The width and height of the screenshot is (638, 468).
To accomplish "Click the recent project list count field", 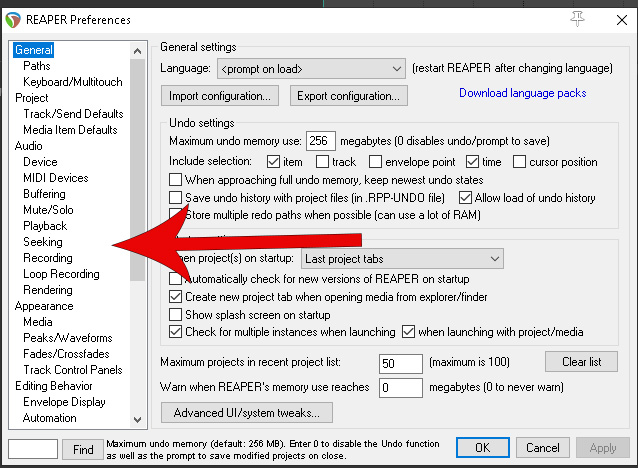I will click(401, 363).
